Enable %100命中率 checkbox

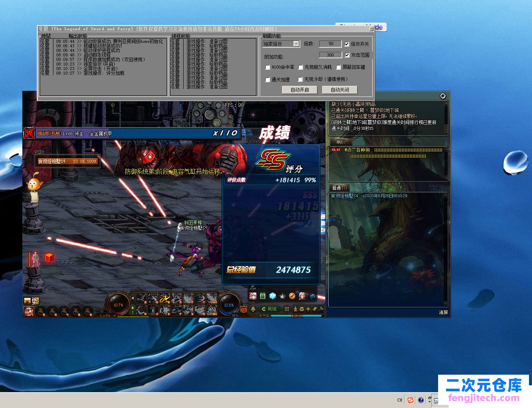268,67
